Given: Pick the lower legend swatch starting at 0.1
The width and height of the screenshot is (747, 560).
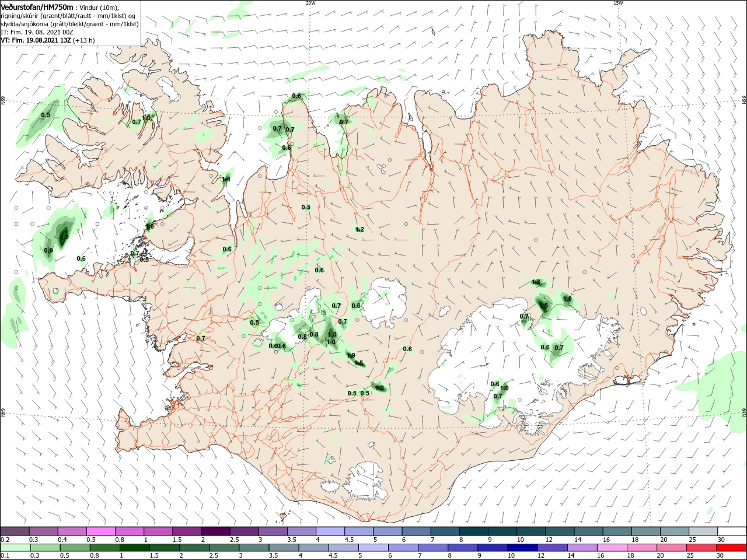Looking at the screenshot, I should pyautogui.click(x=15, y=548).
